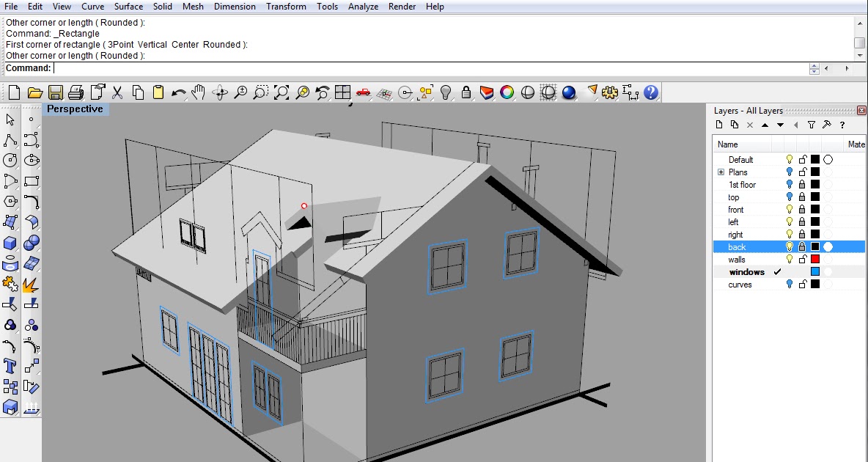868x462 pixels.
Task: Open the color wheel icon in the toolbar
Action: coord(507,92)
